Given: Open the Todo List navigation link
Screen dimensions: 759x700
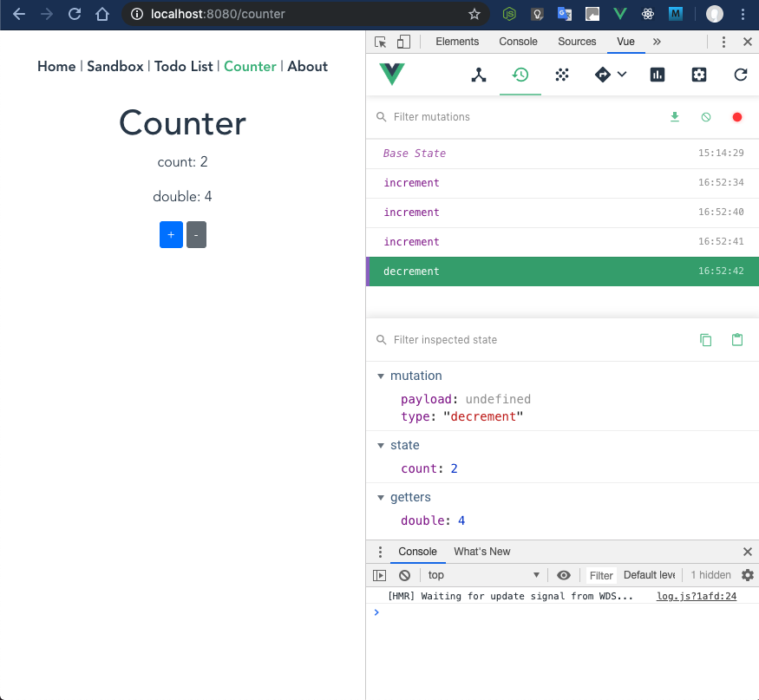Looking at the screenshot, I should pos(183,66).
